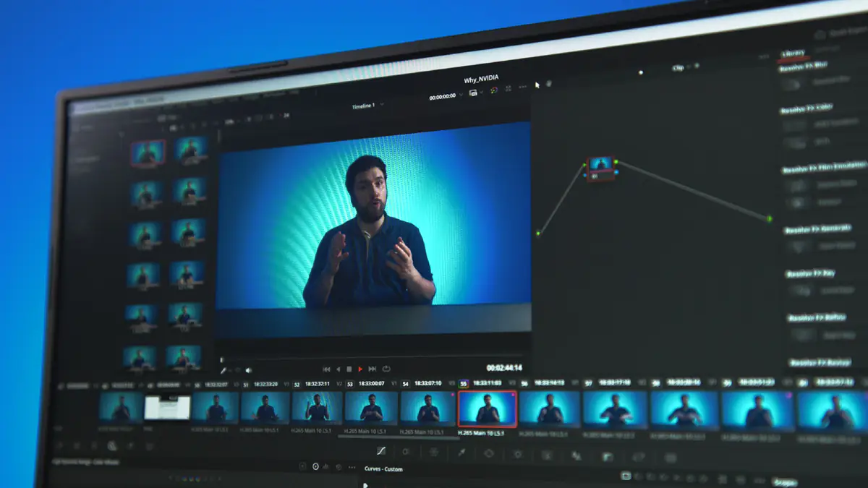Open the Power Window palette
The height and width of the screenshot is (488, 868).
coord(489,453)
